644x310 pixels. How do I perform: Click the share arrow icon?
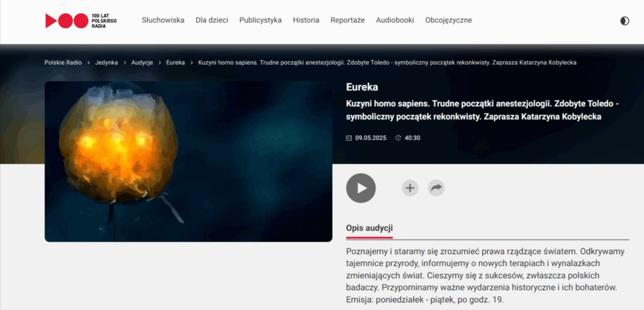(436, 187)
